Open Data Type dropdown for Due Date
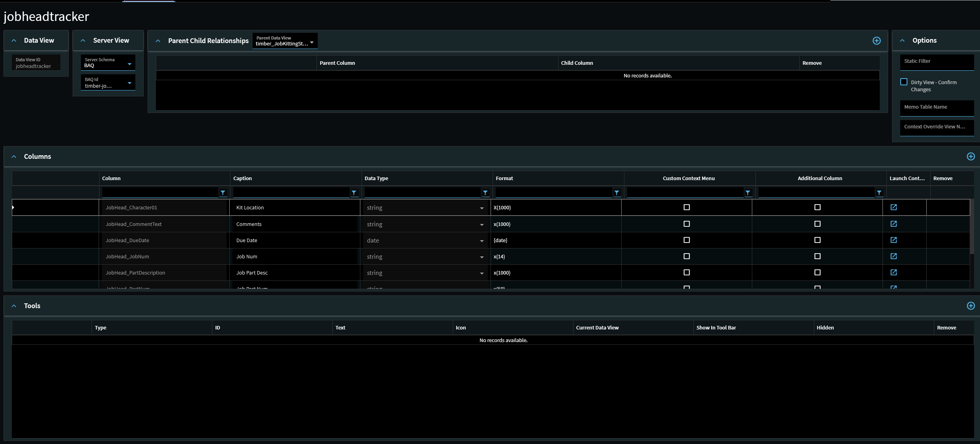 pyautogui.click(x=482, y=241)
